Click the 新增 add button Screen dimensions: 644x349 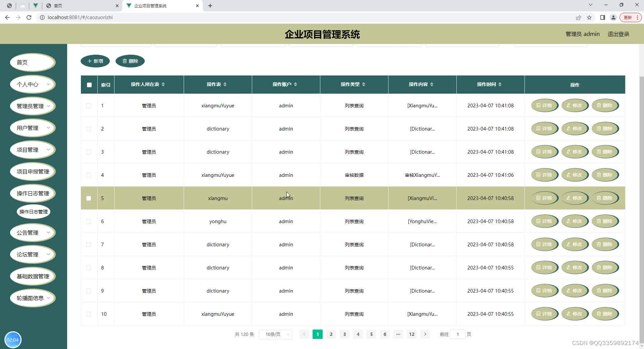[95, 61]
